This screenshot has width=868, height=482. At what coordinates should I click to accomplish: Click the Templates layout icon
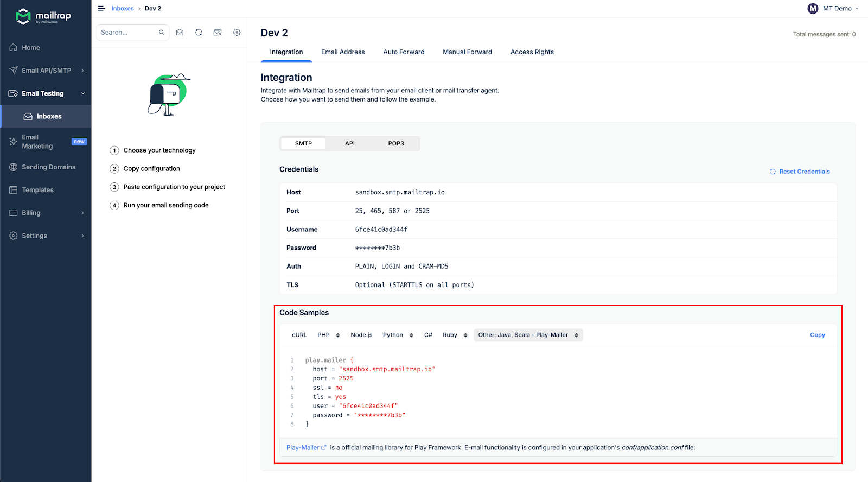coord(14,190)
